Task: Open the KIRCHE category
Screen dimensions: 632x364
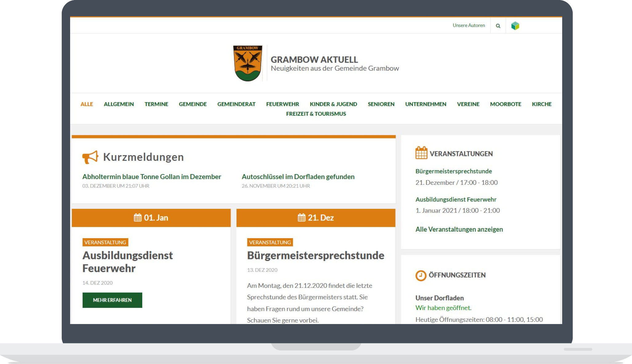Action: coord(542,104)
